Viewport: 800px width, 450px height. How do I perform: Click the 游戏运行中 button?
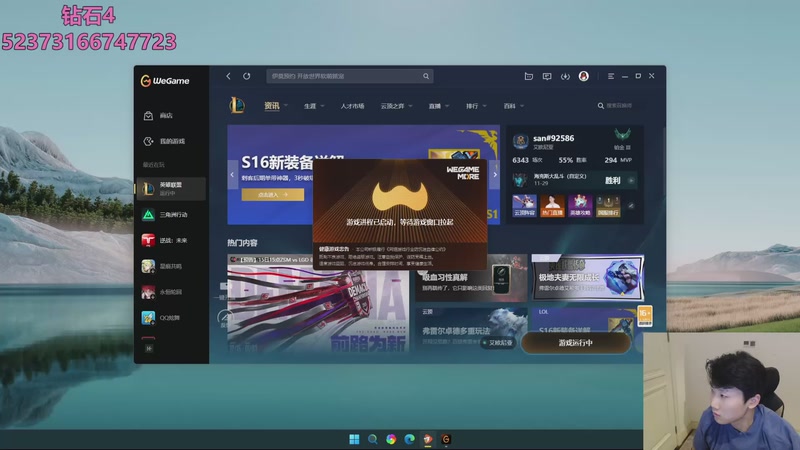pyautogui.click(x=576, y=343)
